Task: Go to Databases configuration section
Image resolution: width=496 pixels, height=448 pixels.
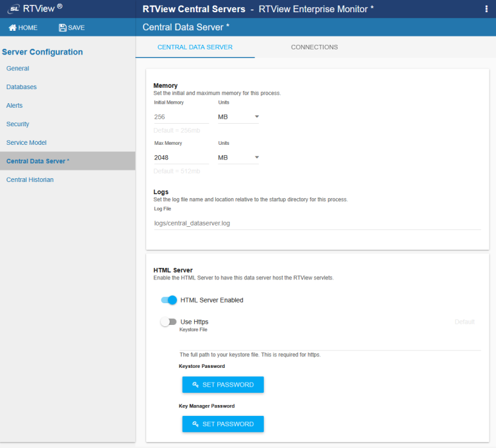Action: 21,87
